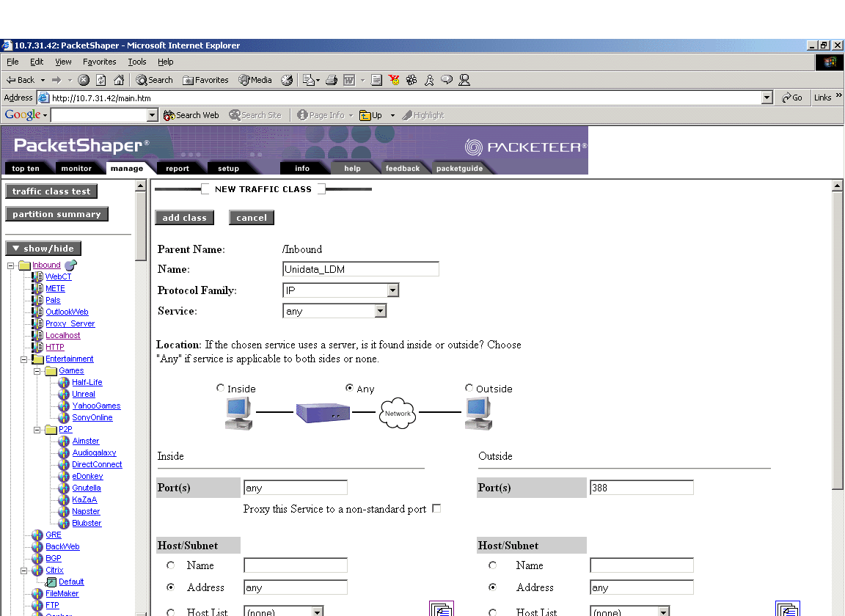Click the Stop loading icon
The image size is (845, 616).
(x=84, y=80)
